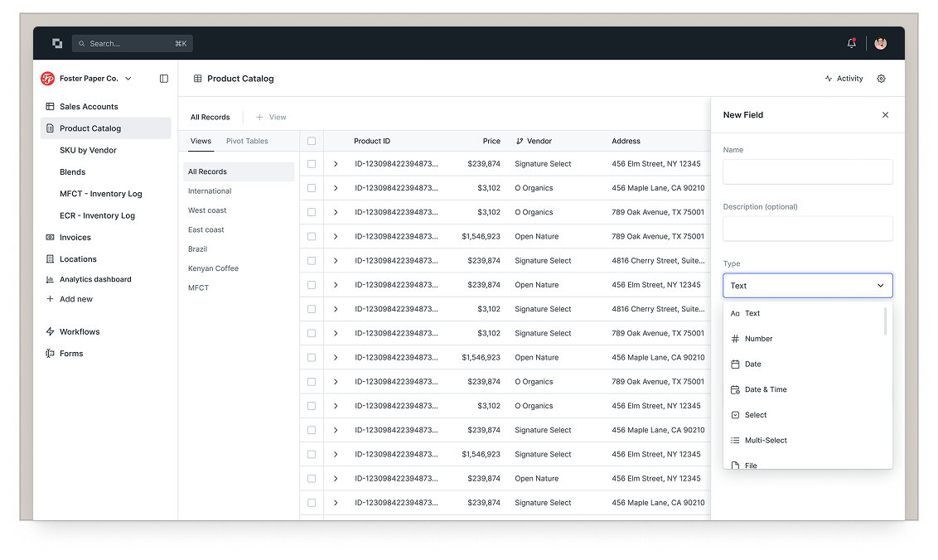The height and width of the screenshot is (560, 938).
Task: Select the Kenyan Coffee view
Action: tap(213, 268)
